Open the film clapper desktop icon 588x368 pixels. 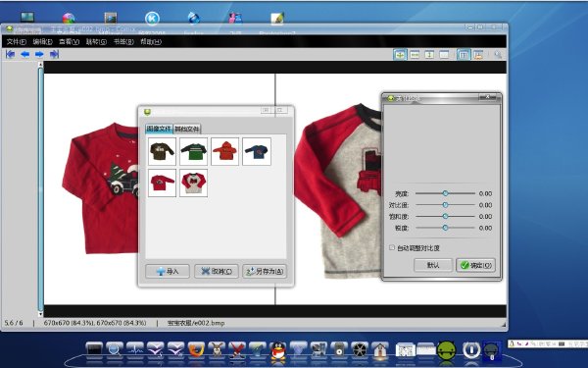[110, 18]
